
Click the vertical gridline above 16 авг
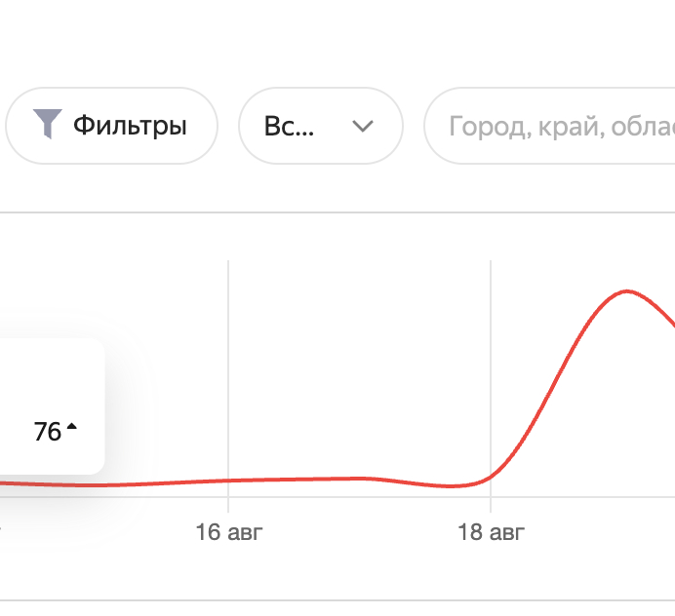tap(228, 370)
